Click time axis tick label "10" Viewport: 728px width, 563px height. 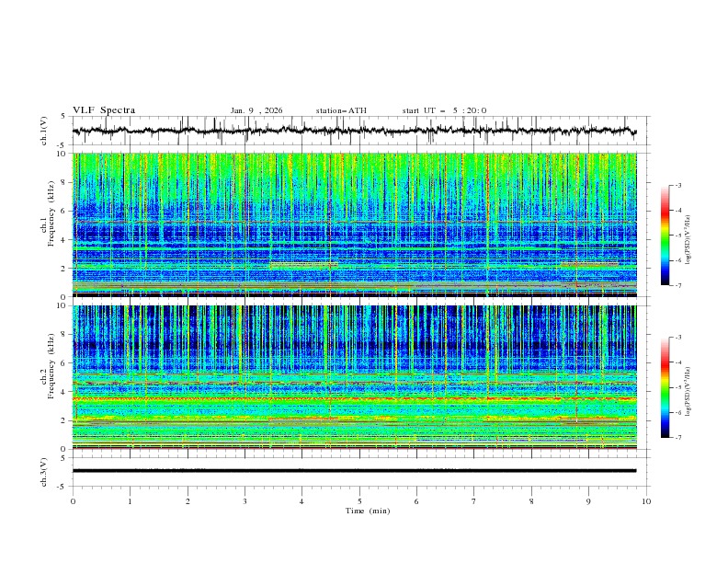click(x=646, y=501)
